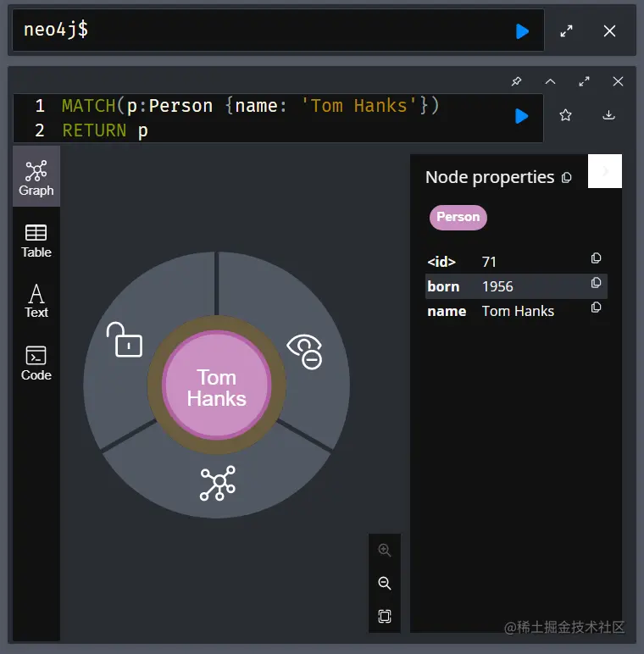Make the result frame fullscreen
The height and width of the screenshot is (654, 644).
(584, 81)
